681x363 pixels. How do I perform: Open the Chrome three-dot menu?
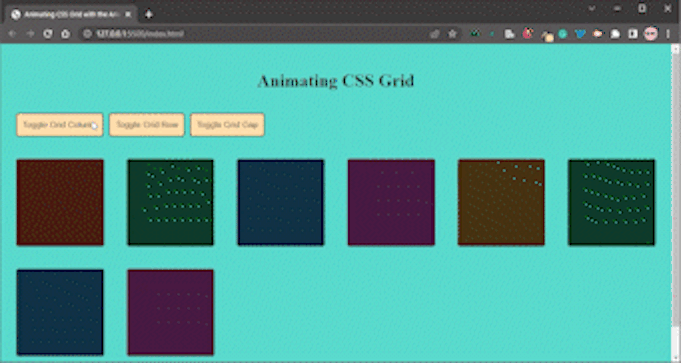668,33
